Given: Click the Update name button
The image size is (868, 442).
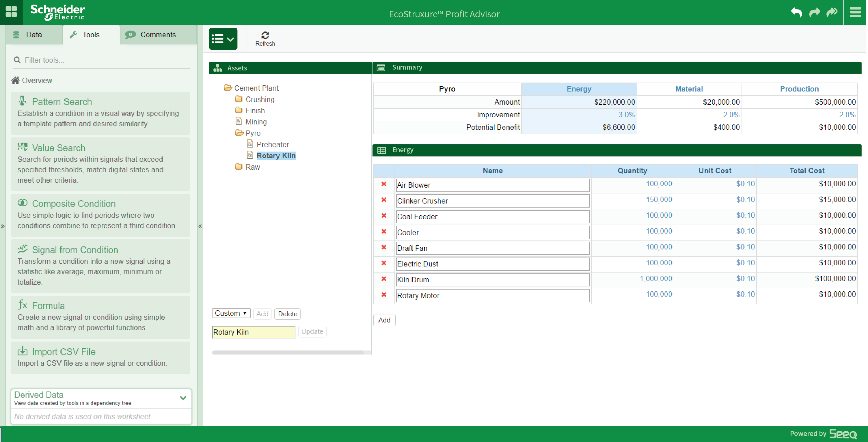Looking at the screenshot, I should (312, 331).
